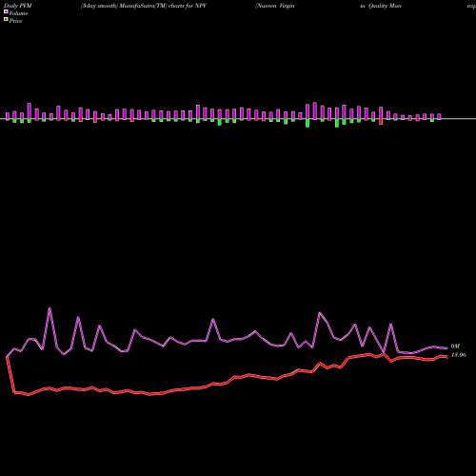
Task: Click the 'Nuveen Virgin' company name text
Action: point(275,6)
